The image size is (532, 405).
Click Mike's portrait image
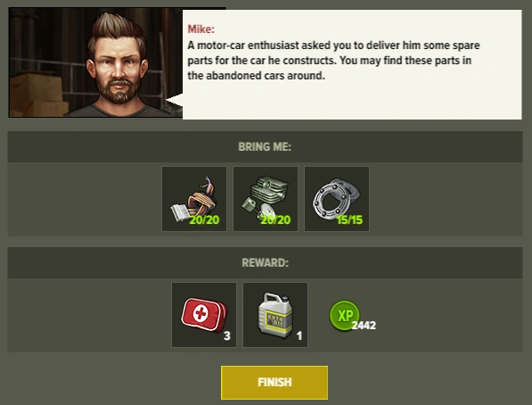pyautogui.click(x=95, y=62)
